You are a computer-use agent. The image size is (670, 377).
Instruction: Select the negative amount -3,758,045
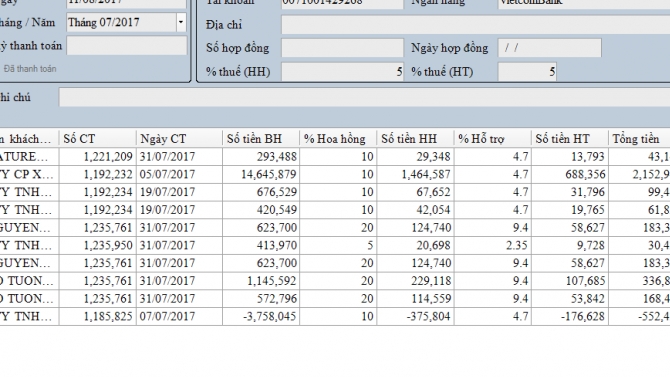261,316
